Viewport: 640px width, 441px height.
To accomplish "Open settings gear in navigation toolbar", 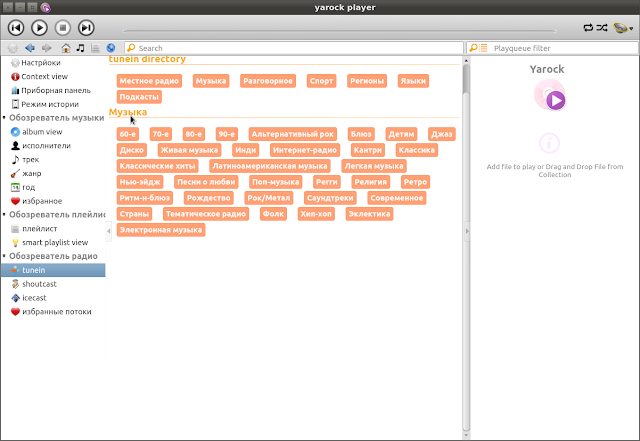I will pos(13,48).
